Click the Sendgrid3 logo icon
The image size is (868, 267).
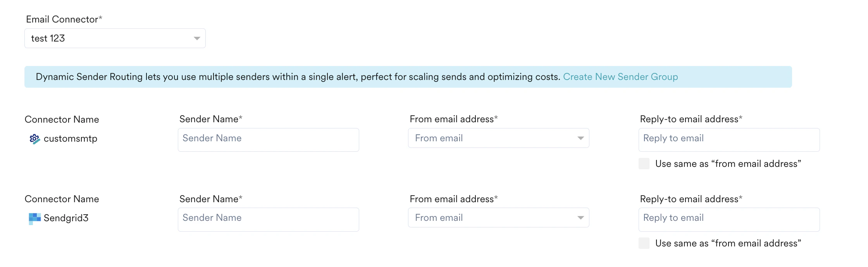pos(34,218)
